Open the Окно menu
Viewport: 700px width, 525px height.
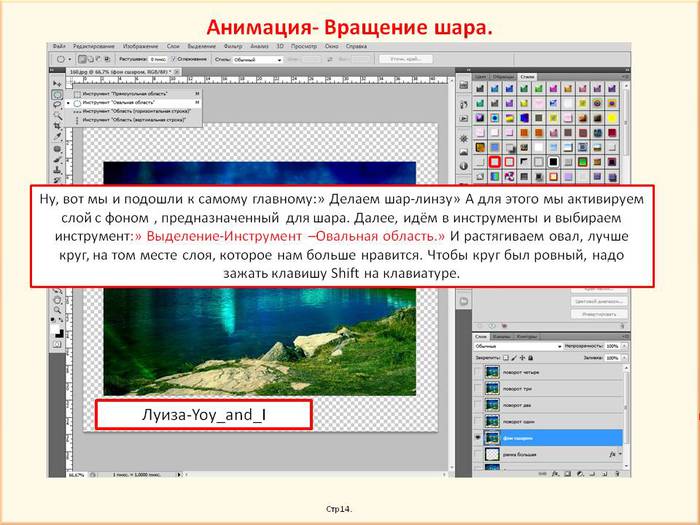[x=331, y=46]
